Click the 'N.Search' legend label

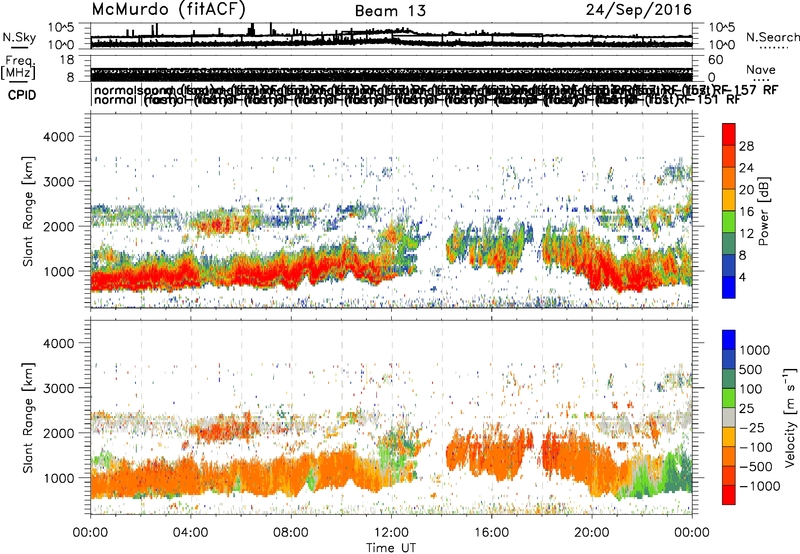772,37
